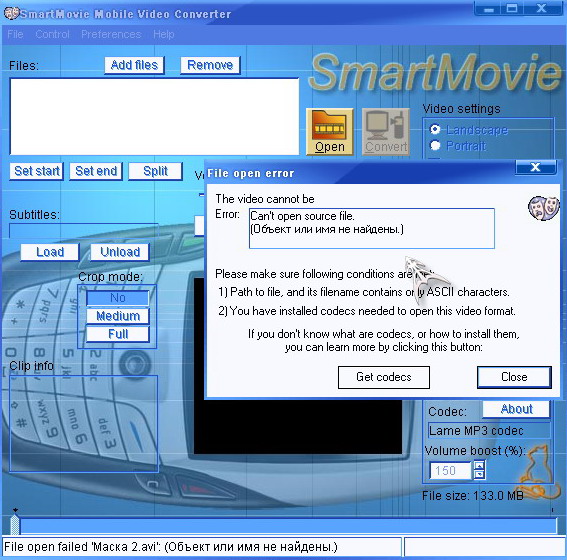Click the Add files button
The width and height of the screenshot is (567, 560).
134,65
